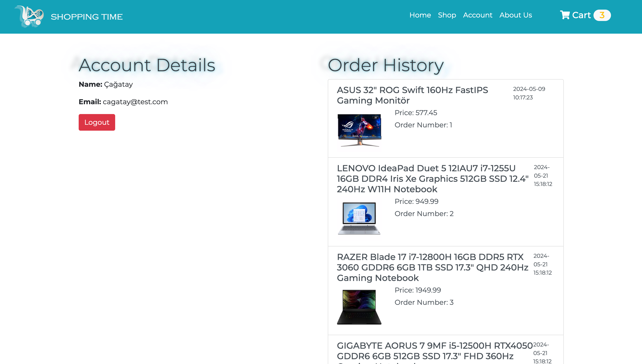Screen dimensions: 642x364
Task: Click Price: 577.45
Action: pyautogui.click(x=416, y=113)
